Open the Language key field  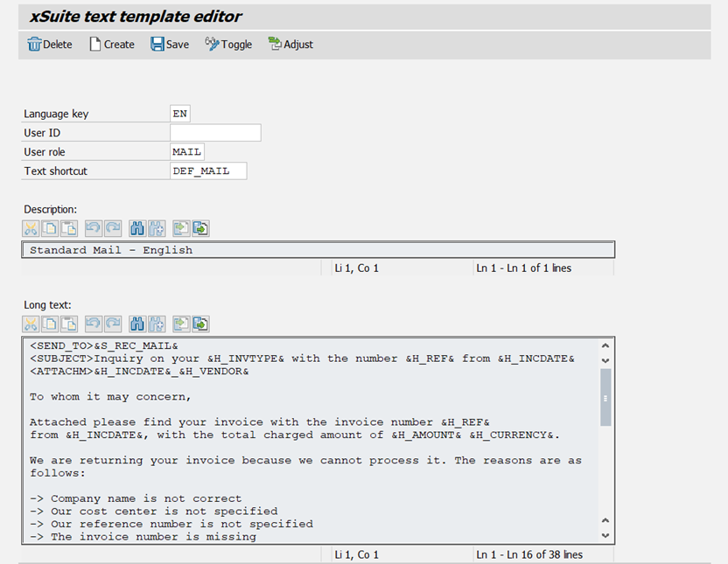(179, 113)
